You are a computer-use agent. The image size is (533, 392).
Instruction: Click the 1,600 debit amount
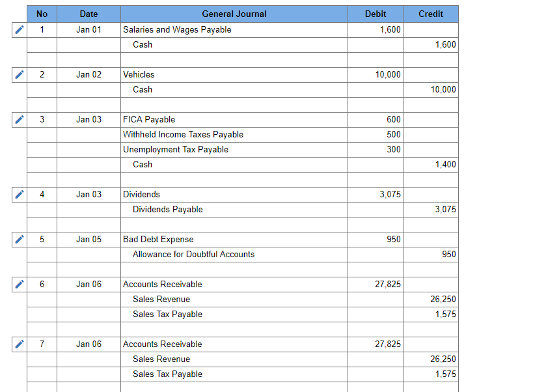pos(376,30)
